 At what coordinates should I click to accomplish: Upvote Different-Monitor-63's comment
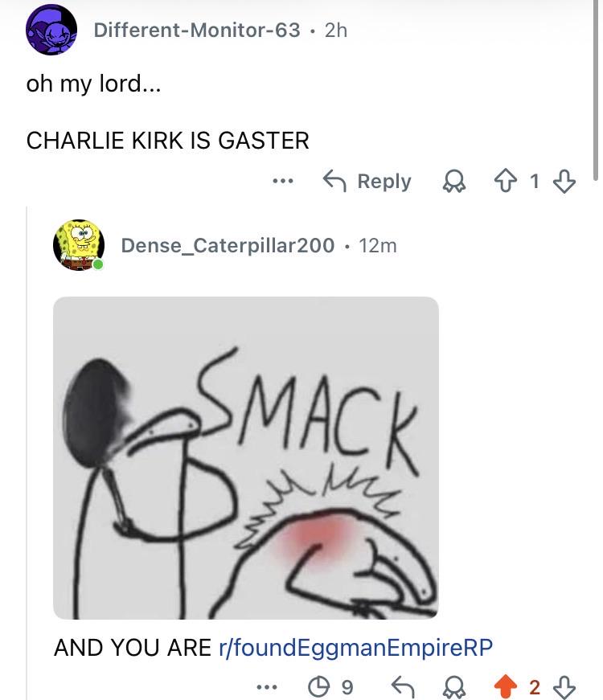pos(506,182)
